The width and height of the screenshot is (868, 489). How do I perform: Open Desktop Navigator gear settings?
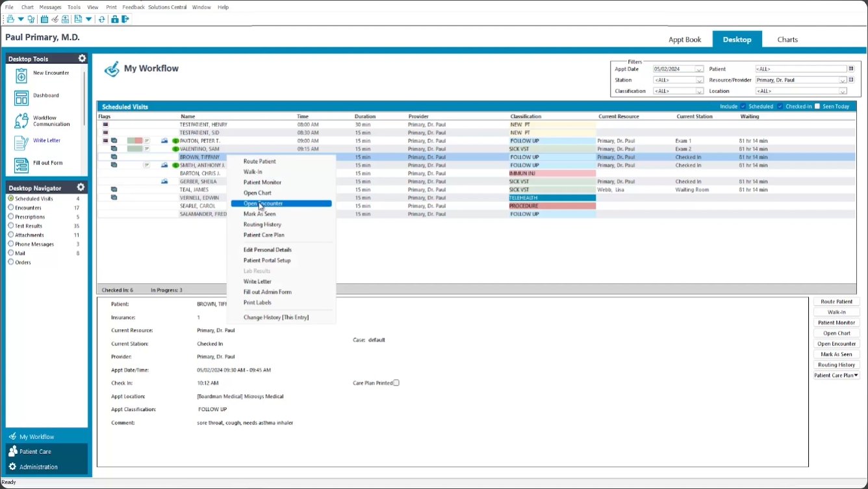pos(81,188)
